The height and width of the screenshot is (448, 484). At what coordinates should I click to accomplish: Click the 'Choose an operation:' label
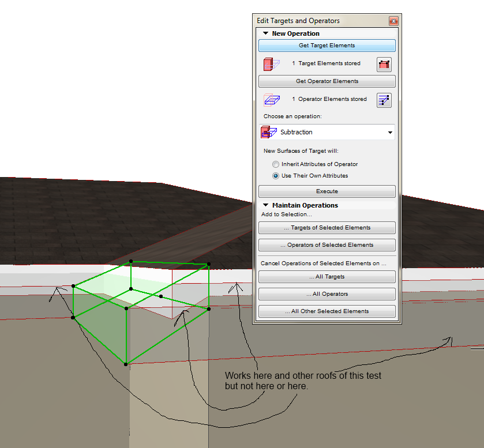tap(292, 116)
